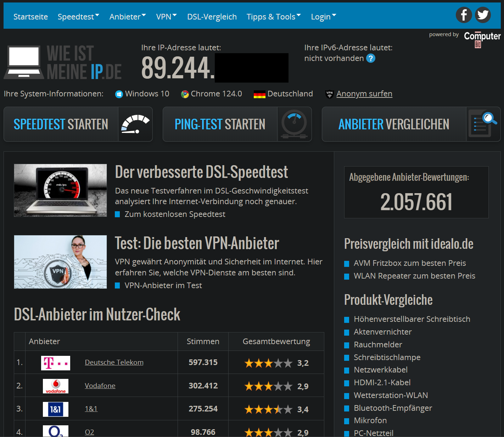504x437 pixels.
Task: Click the Anbieter Vergleichen button
Action: (x=411, y=124)
